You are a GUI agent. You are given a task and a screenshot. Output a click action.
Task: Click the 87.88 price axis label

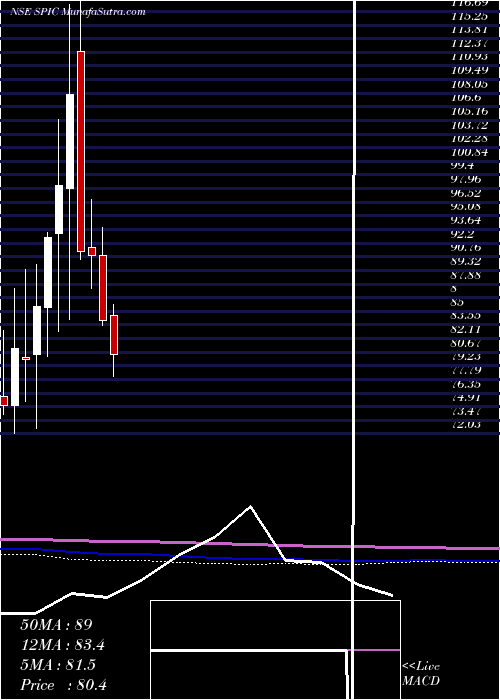[467, 275]
